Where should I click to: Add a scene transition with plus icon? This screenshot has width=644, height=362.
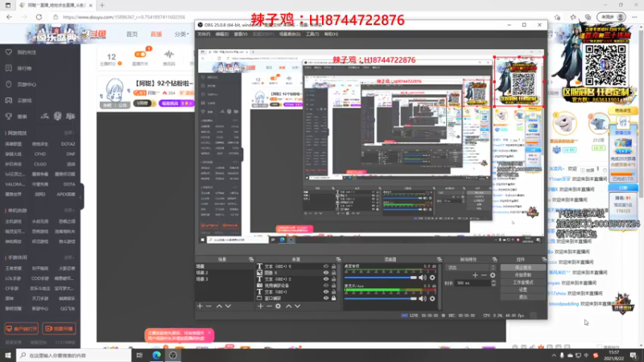point(475,275)
